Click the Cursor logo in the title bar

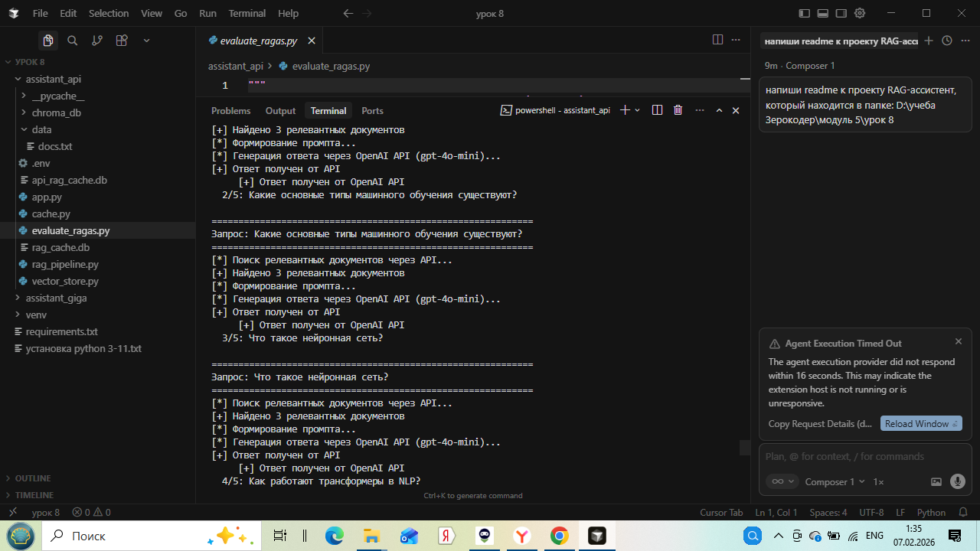click(14, 13)
